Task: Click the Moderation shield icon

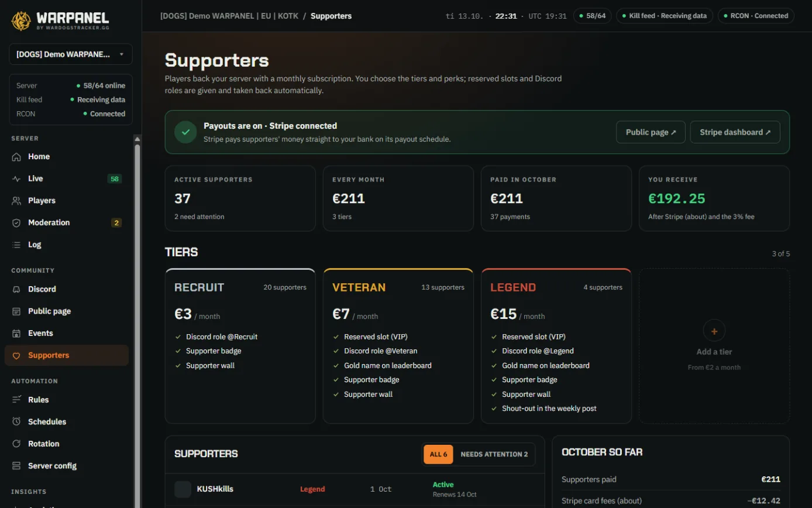Action: (x=16, y=223)
